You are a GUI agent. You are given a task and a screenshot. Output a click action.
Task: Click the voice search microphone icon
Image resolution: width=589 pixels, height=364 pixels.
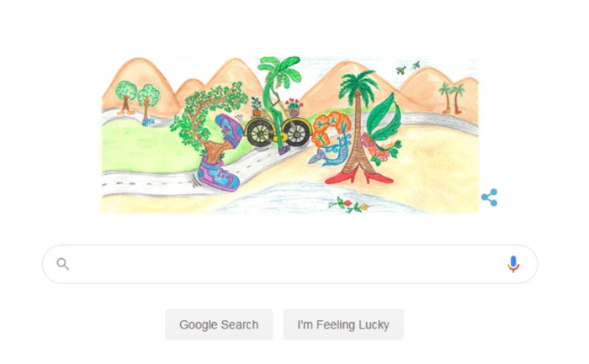click(513, 264)
